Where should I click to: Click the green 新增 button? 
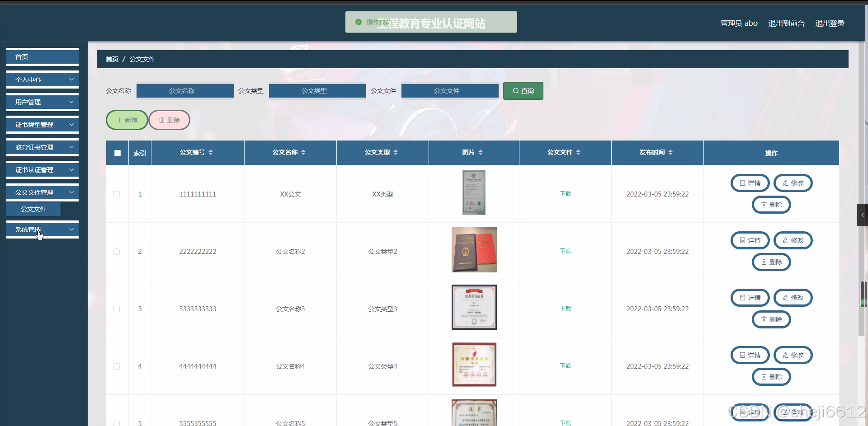(127, 120)
